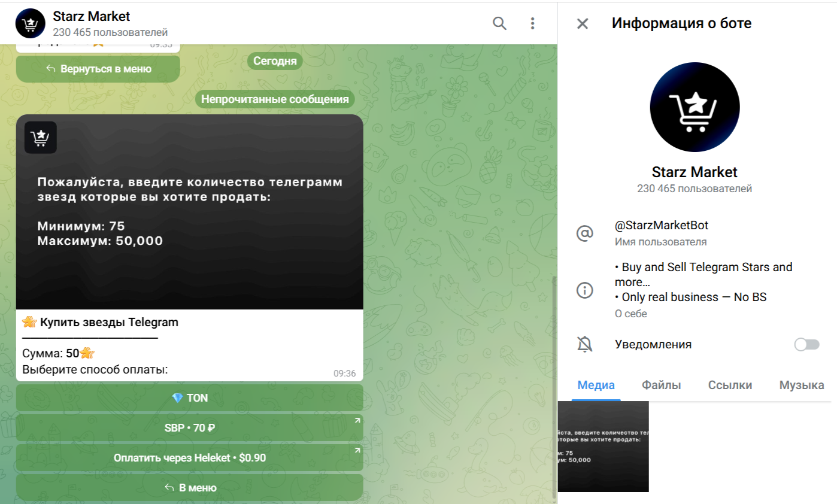
Task: Click the @ username icon
Action: pos(584,233)
